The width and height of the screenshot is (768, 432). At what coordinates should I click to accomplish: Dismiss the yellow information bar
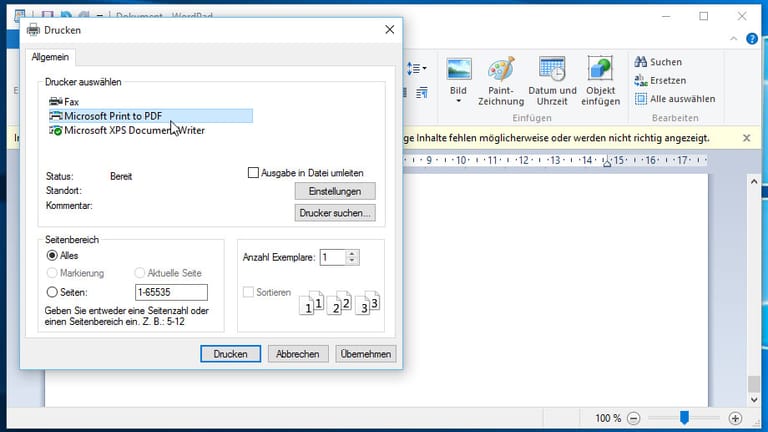click(746, 138)
